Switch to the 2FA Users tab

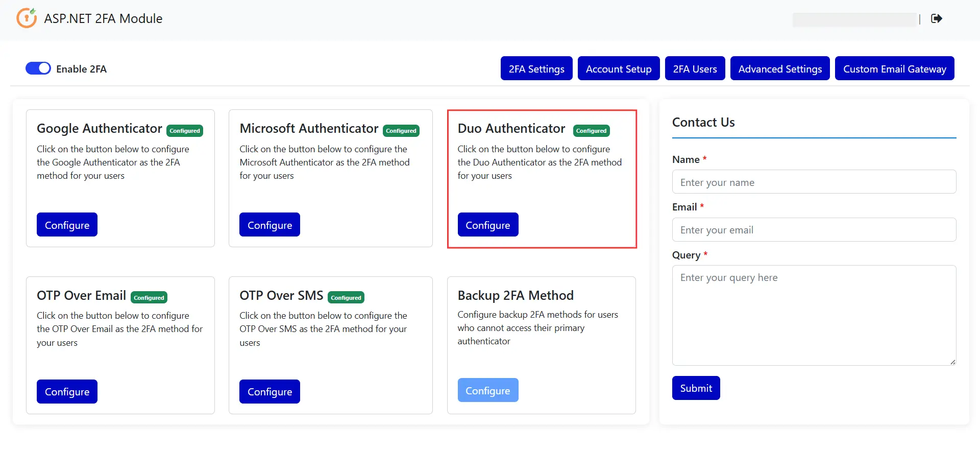click(x=695, y=68)
